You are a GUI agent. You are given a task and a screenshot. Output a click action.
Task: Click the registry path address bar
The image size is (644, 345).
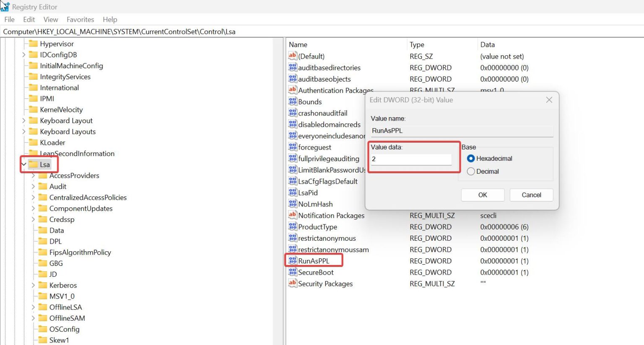click(168, 31)
